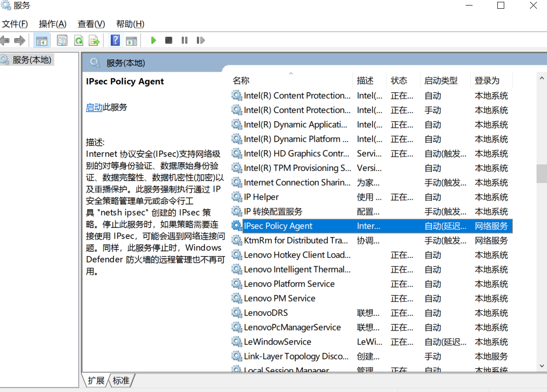Click the Refresh toolbar icon

click(79, 40)
